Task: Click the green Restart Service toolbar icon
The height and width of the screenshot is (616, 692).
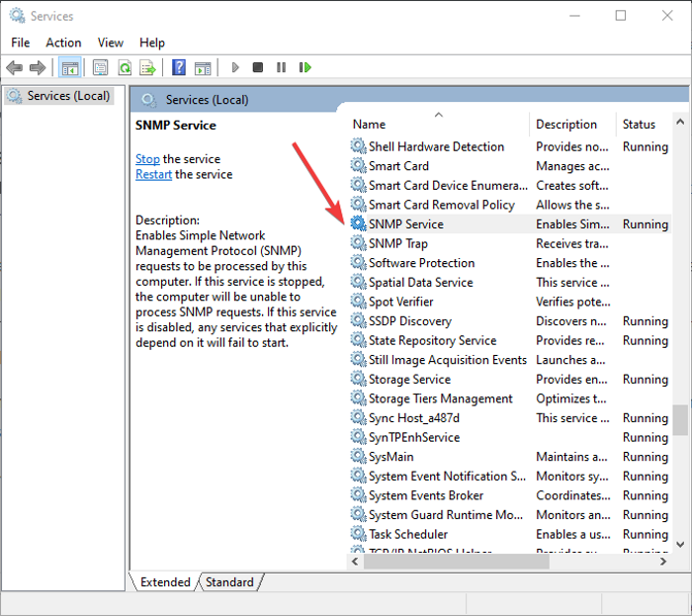Action: 305,67
